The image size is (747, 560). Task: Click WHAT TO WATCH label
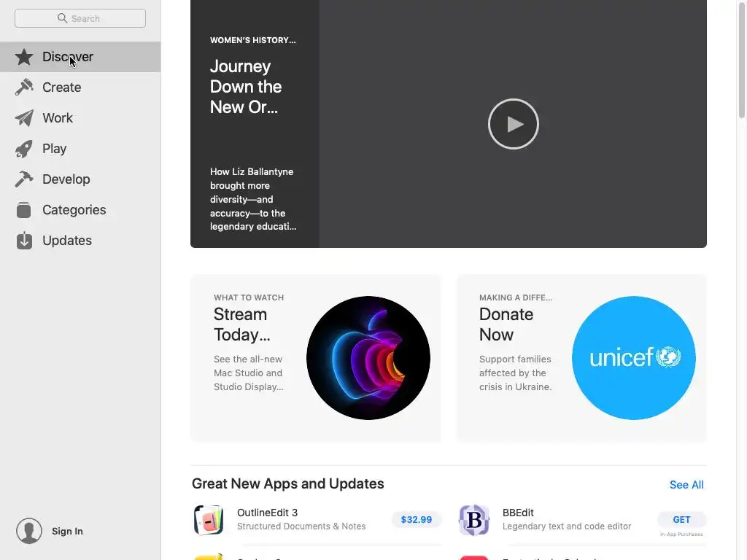click(x=249, y=297)
